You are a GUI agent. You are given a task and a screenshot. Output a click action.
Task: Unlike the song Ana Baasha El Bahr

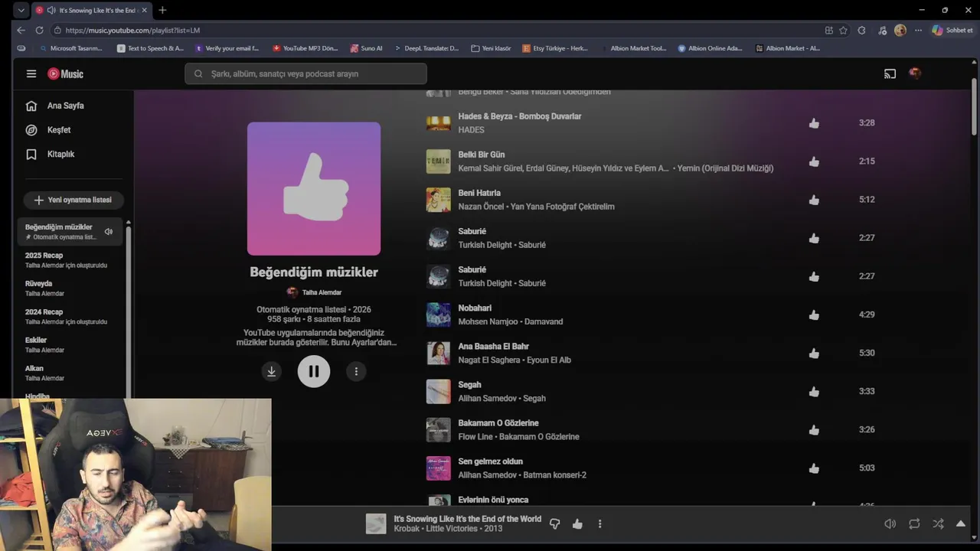pos(814,353)
